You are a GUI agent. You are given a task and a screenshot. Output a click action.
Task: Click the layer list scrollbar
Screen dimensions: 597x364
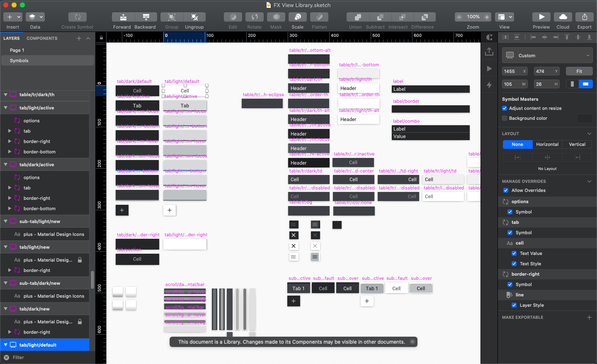92,280
